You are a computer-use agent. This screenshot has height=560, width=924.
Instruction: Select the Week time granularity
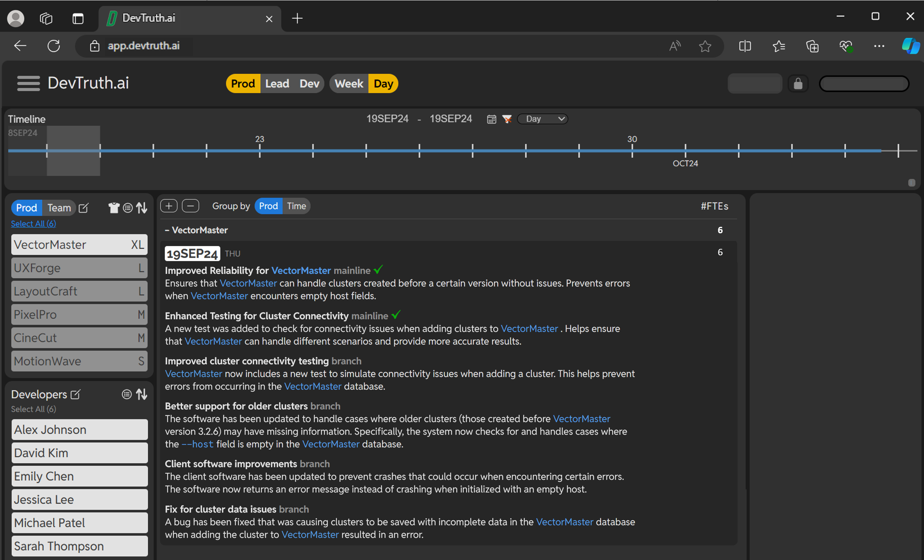coord(349,84)
